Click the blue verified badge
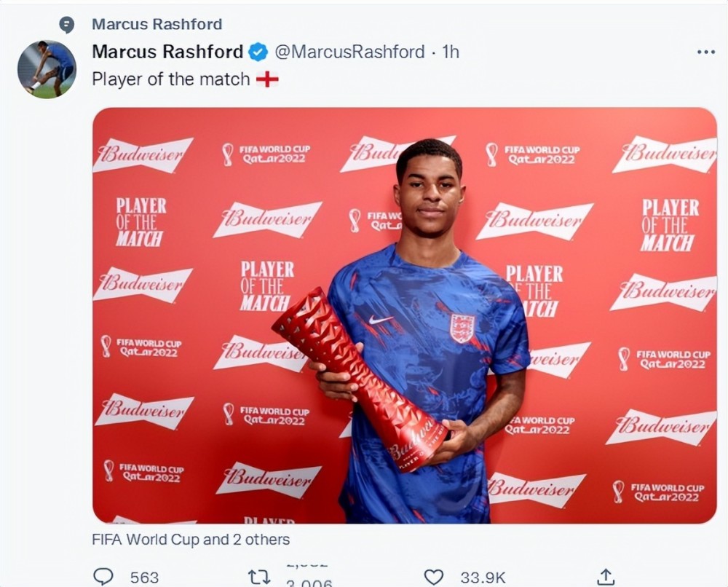 coord(258,52)
